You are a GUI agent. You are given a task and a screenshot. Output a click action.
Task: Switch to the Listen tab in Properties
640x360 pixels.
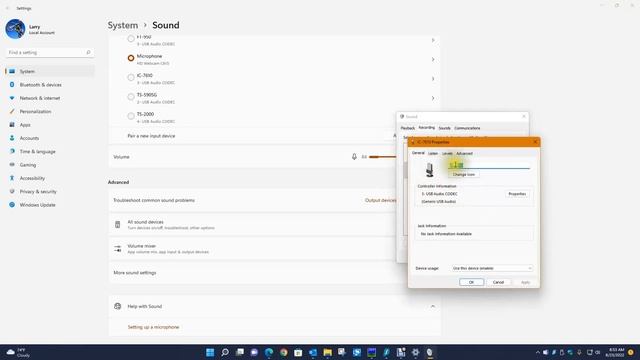(x=433, y=153)
